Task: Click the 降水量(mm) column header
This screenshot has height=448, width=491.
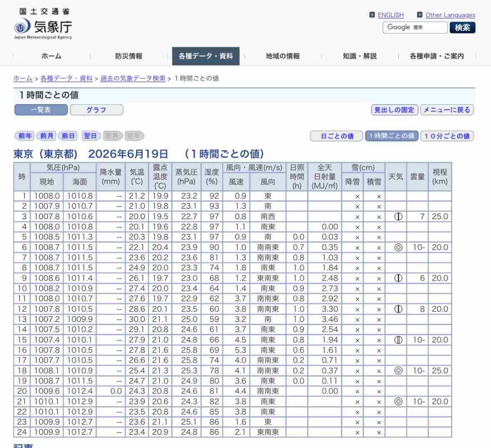Action: (110, 177)
